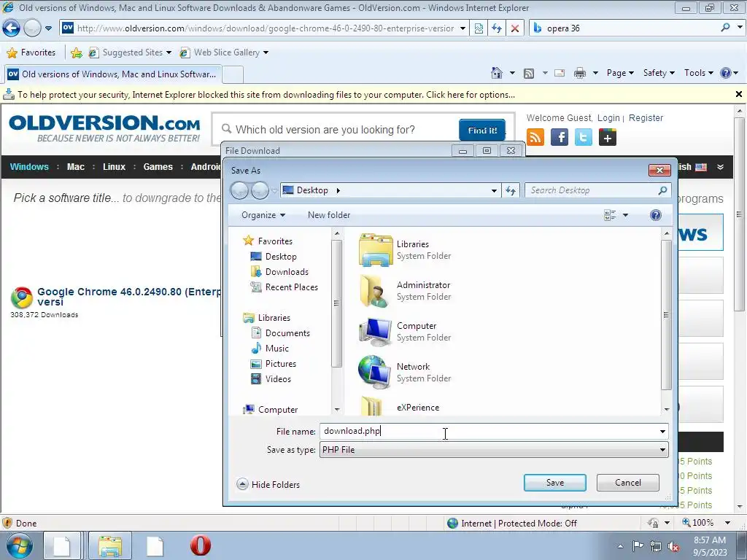Click the Register link
This screenshot has height=560, width=747.
click(646, 117)
